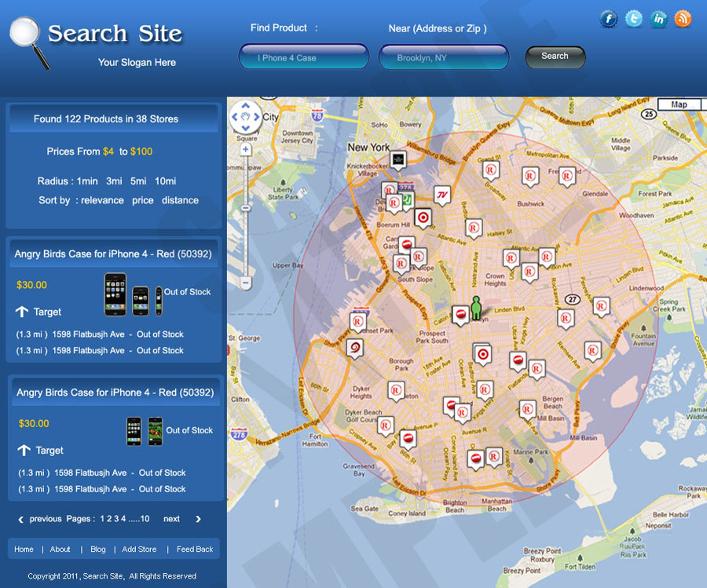
Task: Open the RSS feed icon
Action: coord(683,20)
